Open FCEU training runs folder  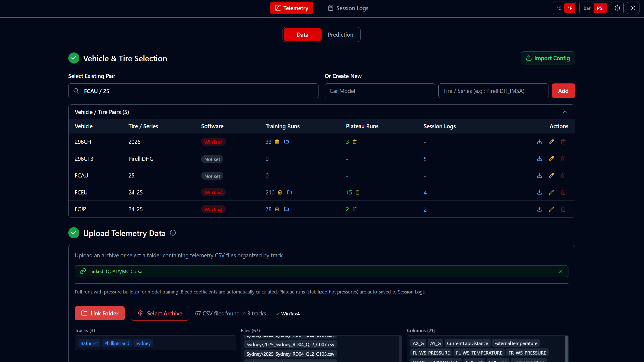coord(290,192)
